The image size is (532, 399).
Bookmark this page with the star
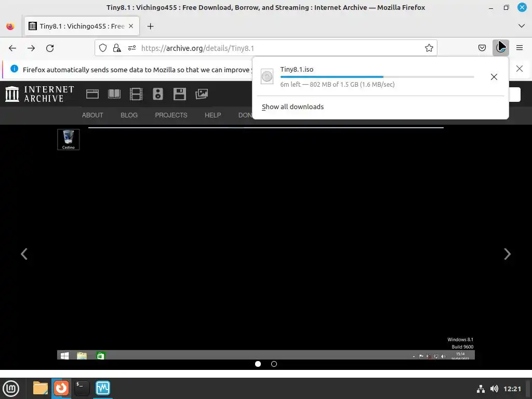click(x=429, y=48)
